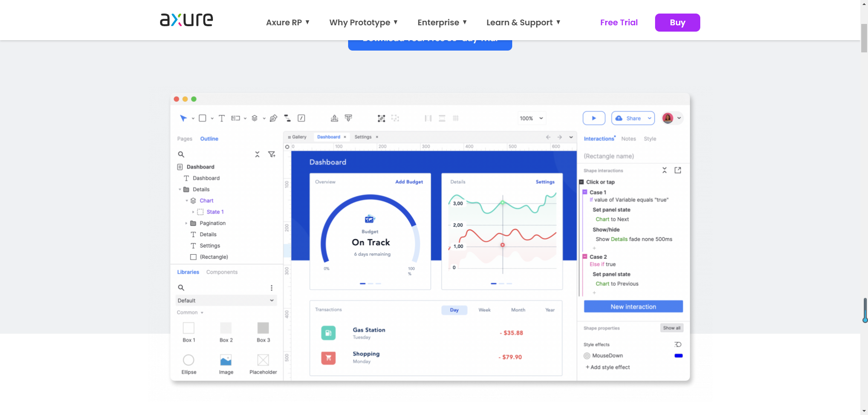Select the rectangle shape tool
This screenshot has width=868, height=415.
click(203, 118)
